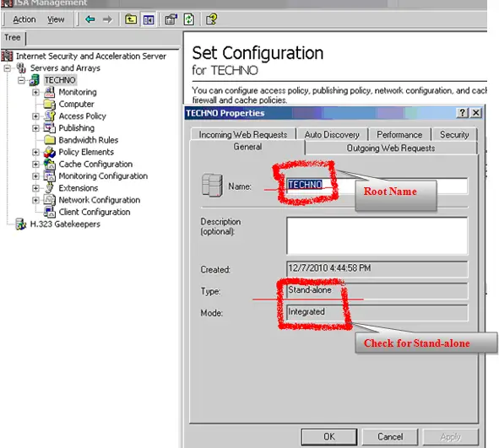Image resolution: width=499 pixels, height=448 pixels.
Task: Click the Access Policy icon
Action: coord(50,116)
